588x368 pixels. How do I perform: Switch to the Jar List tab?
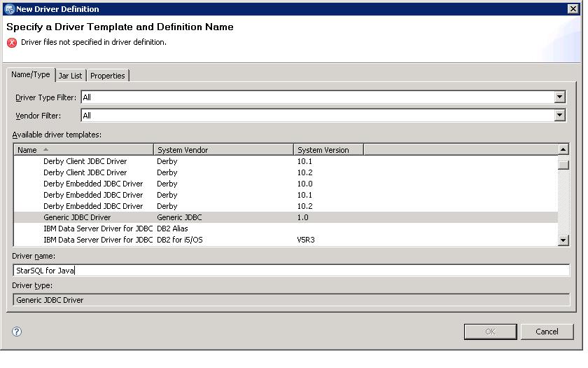pos(70,76)
